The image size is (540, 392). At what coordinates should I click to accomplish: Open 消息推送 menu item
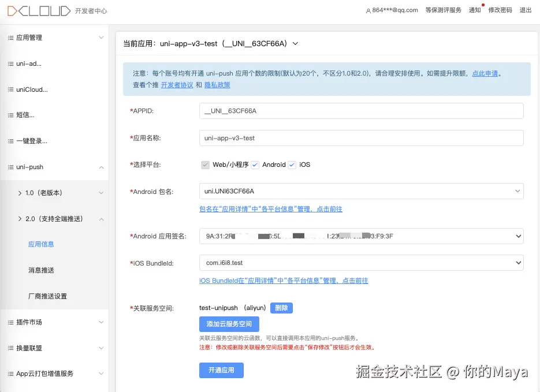(41, 270)
